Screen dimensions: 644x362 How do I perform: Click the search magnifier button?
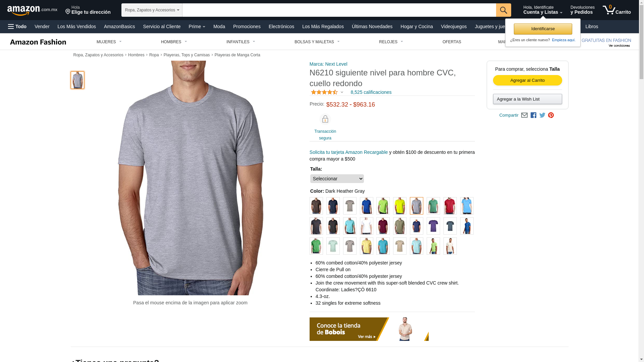click(x=503, y=10)
